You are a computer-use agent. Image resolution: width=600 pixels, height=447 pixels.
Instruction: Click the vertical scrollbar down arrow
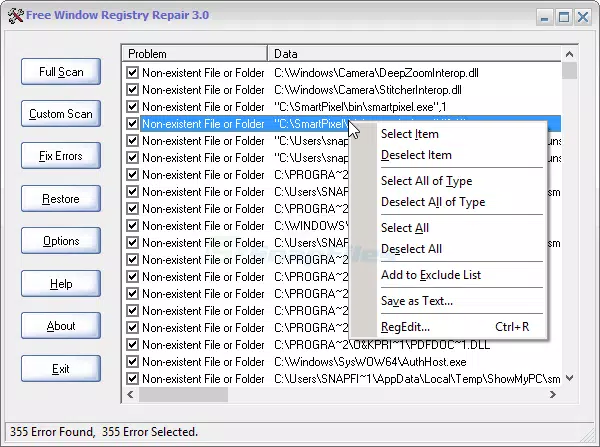[x=569, y=378]
